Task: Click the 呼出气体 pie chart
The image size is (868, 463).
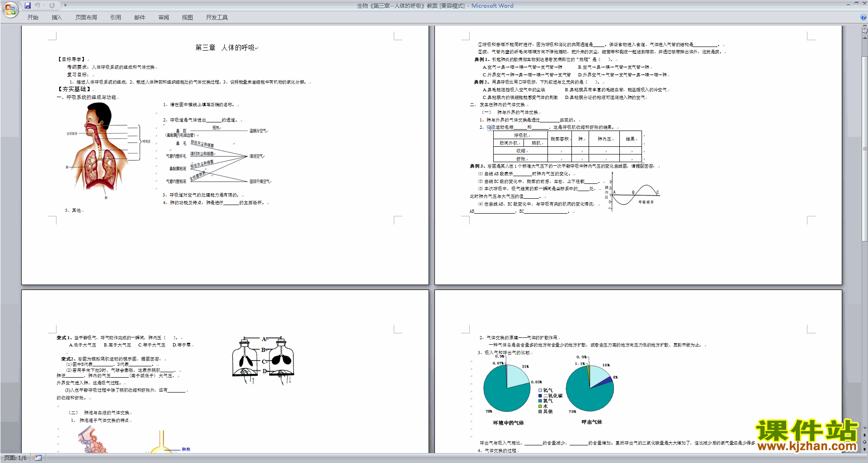Action: (590, 388)
